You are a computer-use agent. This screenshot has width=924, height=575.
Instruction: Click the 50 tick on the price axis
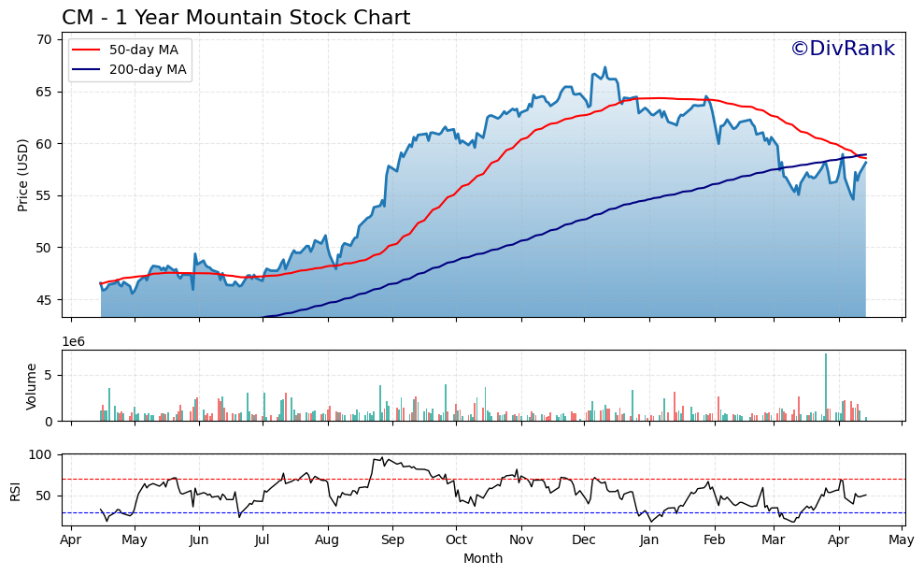point(44,248)
